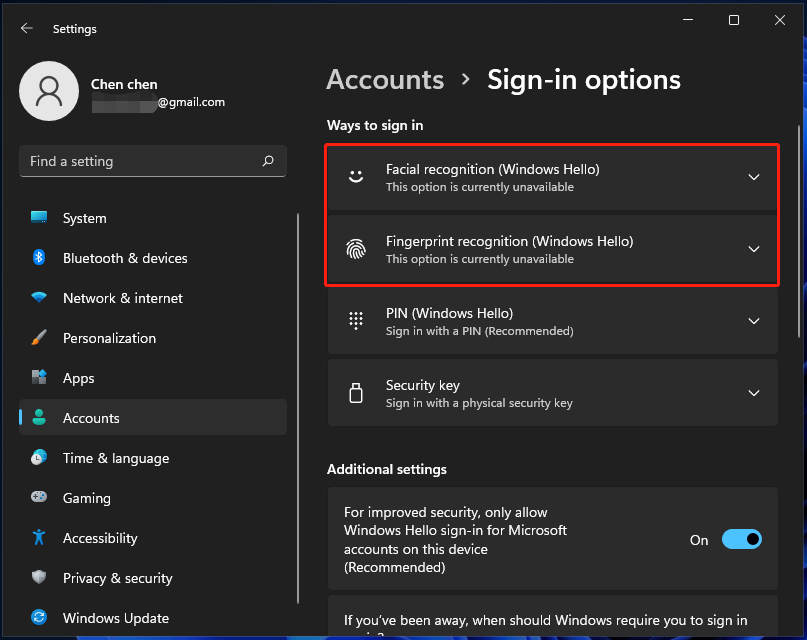This screenshot has width=807, height=640.
Task: Click the Bluetooth icon in sidebar
Action: tap(39, 257)
